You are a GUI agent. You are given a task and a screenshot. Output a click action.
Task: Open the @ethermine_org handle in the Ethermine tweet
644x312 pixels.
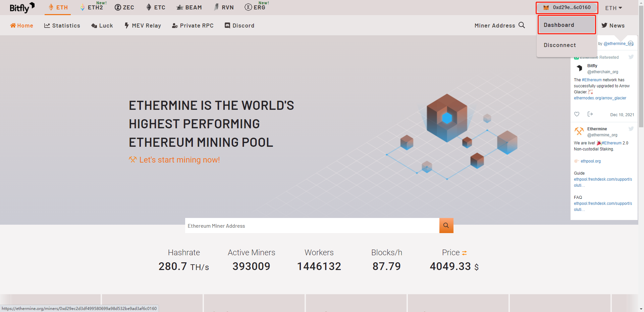click(x=602, y=135)
